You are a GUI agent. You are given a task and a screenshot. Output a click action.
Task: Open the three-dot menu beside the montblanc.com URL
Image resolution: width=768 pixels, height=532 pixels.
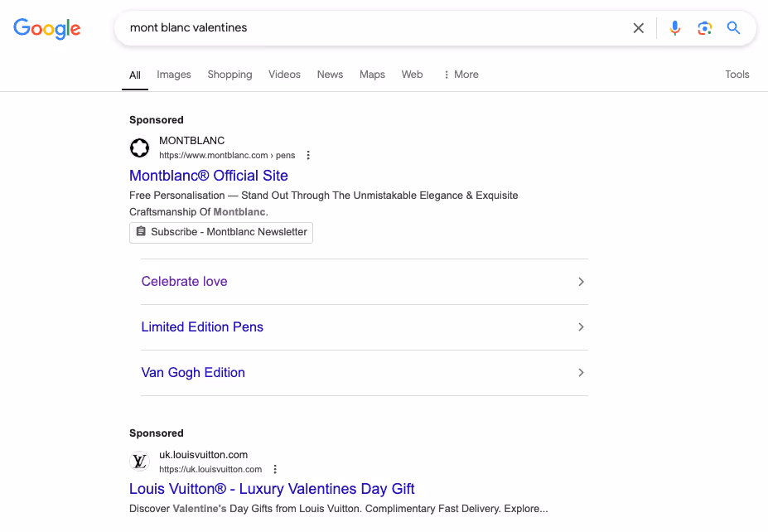pos(308,155)
